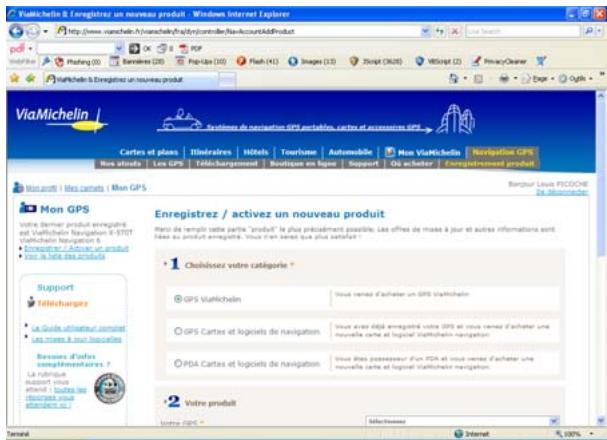Open the Cartes et plans menu
The width and height of the screenshot is (607, 440).
(149, 152)
